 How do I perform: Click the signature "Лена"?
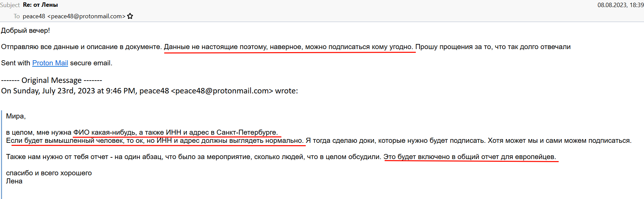[x=14, y=181]
